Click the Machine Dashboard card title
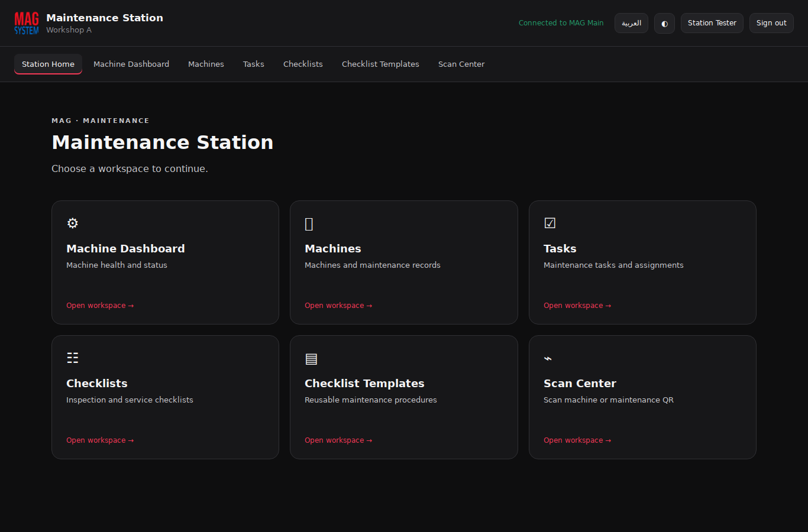 point(125,249)
